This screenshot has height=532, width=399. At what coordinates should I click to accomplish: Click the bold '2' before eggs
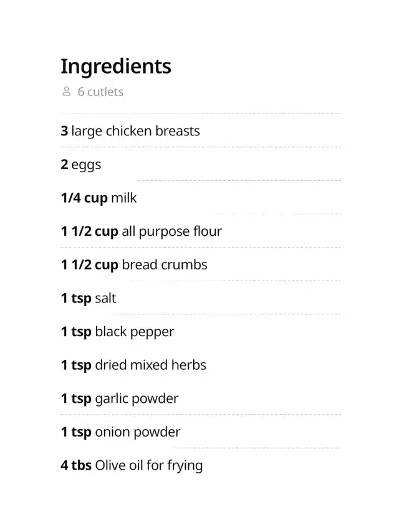64,165
